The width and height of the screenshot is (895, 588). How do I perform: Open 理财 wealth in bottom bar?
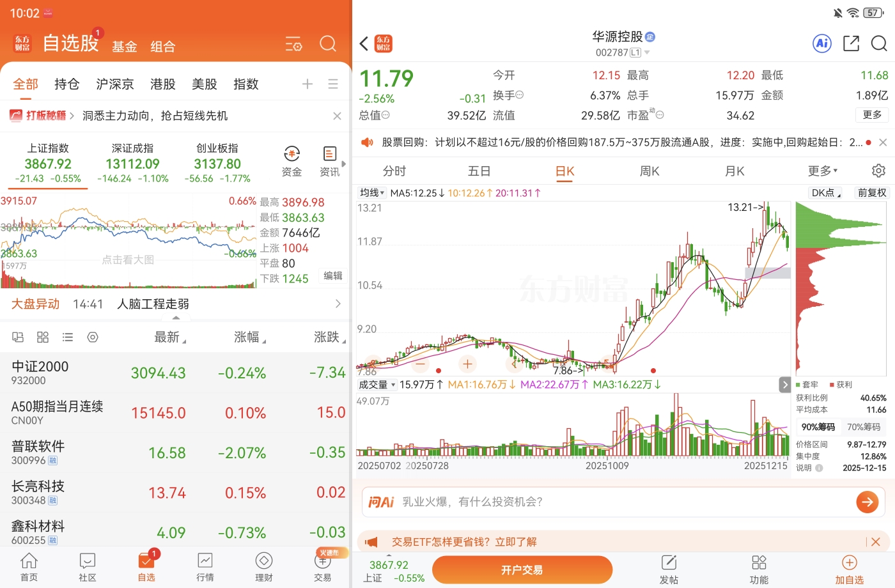(x=264, y=567)
